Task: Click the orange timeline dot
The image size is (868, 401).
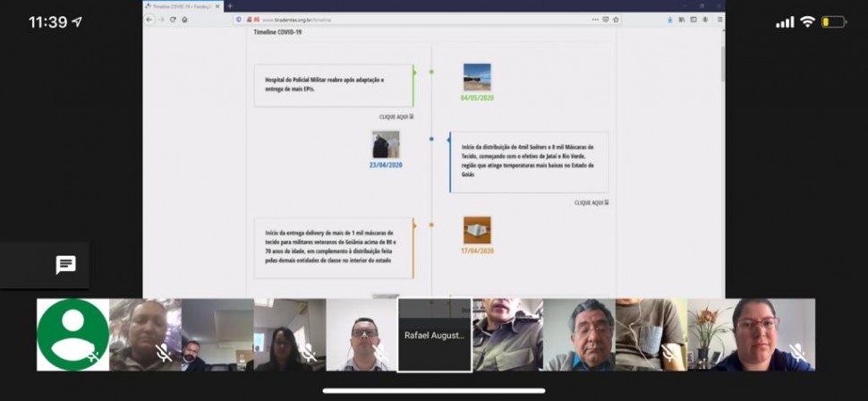Action: [x=431, y=225]
